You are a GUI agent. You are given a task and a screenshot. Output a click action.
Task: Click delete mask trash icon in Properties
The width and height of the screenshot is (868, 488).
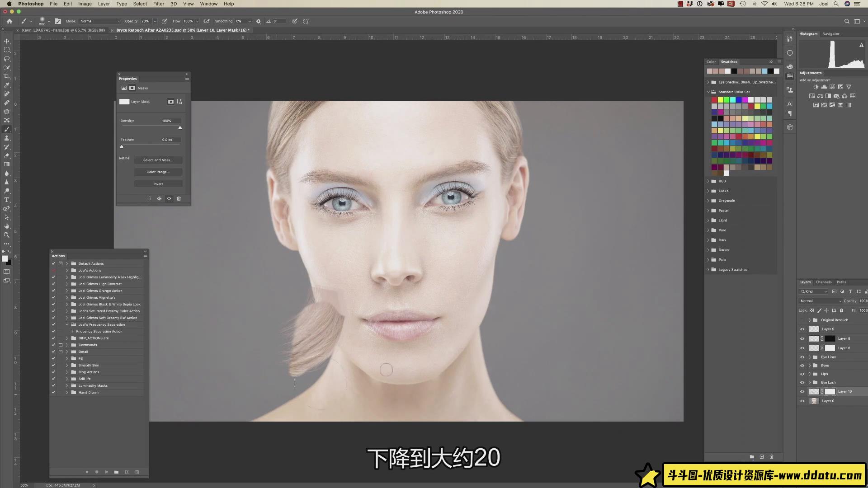pyautogui.click(x=179, y=198)
